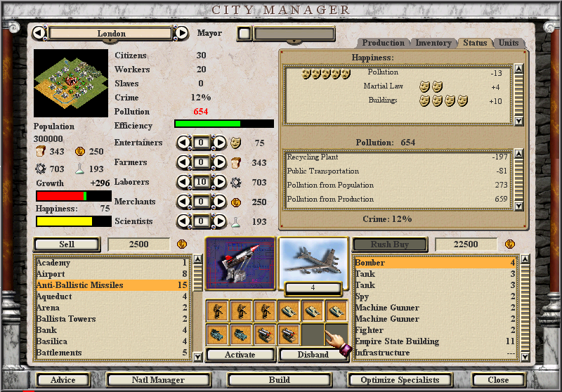This screenshot has width=562, height=392.
Task: Increase the number of Entertainers
Action: pos(220,143)
